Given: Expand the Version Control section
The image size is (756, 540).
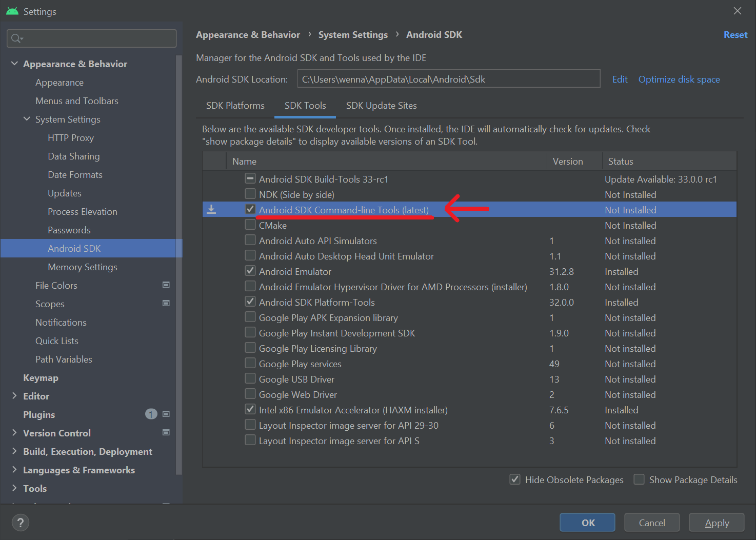Looking at the screenshot, I should click(x=14, y=433).
